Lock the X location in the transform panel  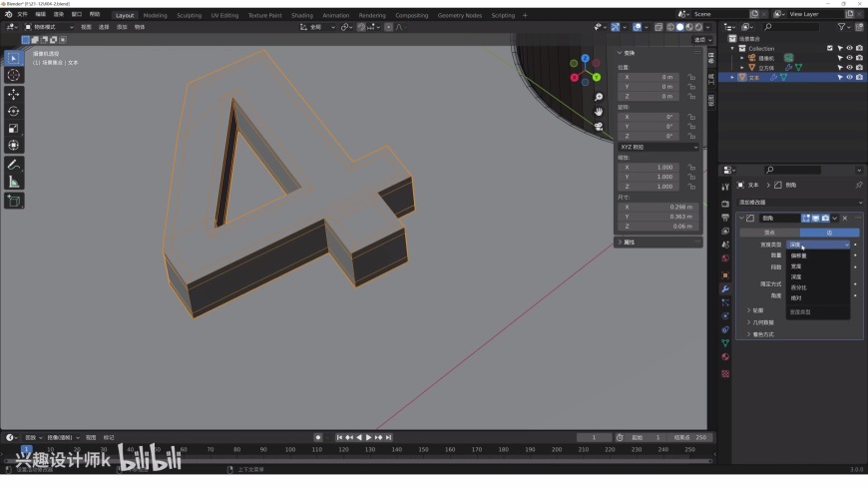point(691,78)
